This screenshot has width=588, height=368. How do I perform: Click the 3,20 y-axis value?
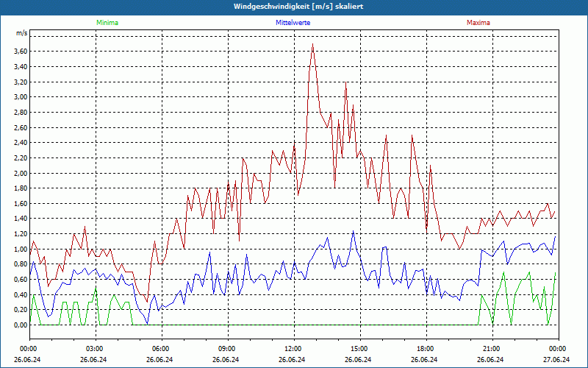pos(21,82)
